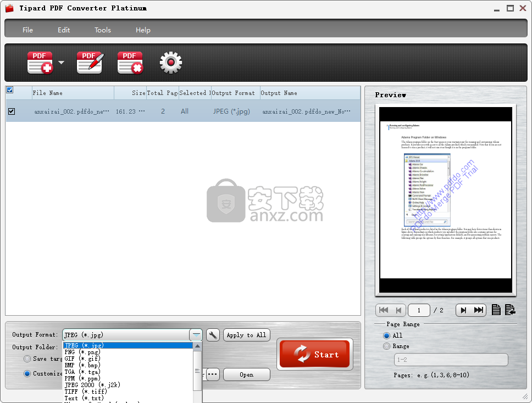Jump to first preview page
This screenshot has height=403, width=532.
click(x=384, y=310)
